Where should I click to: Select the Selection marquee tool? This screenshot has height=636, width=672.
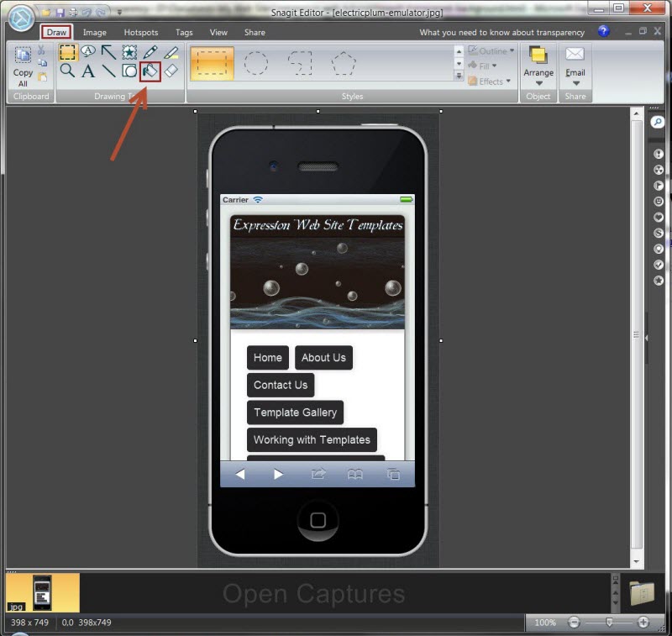[67, 52]
